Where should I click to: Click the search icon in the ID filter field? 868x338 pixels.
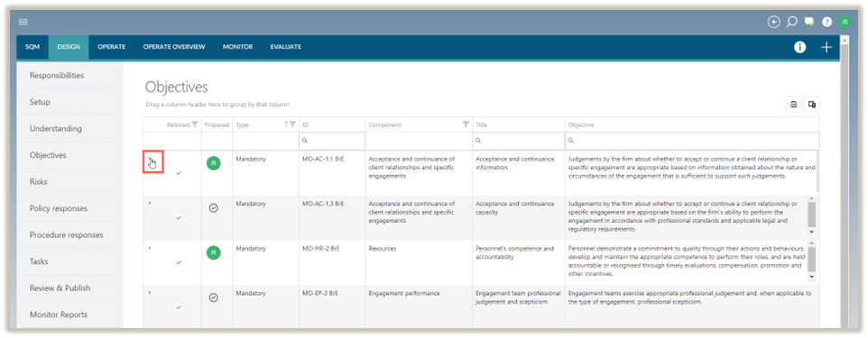point(305,141)
